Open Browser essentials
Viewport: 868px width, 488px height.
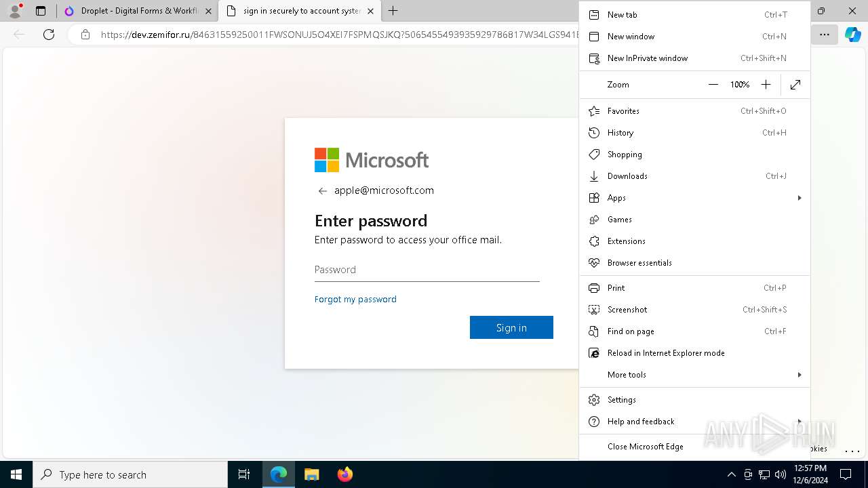point(694,263)
